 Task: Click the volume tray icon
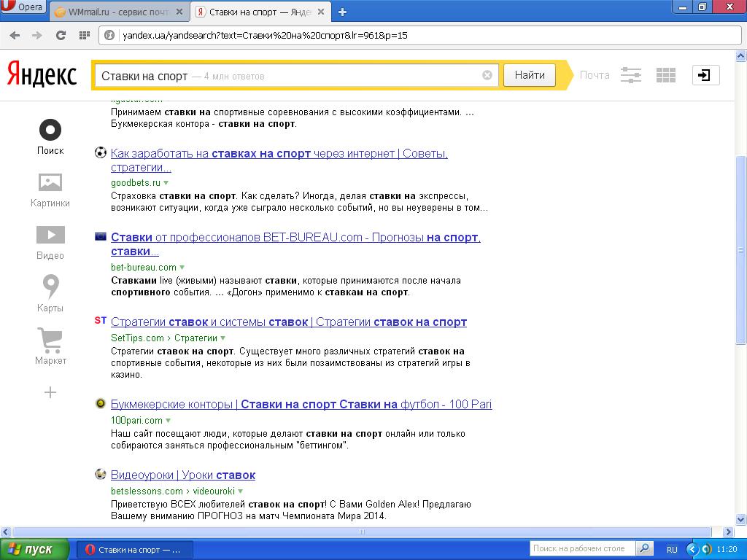tap(706, 550)
